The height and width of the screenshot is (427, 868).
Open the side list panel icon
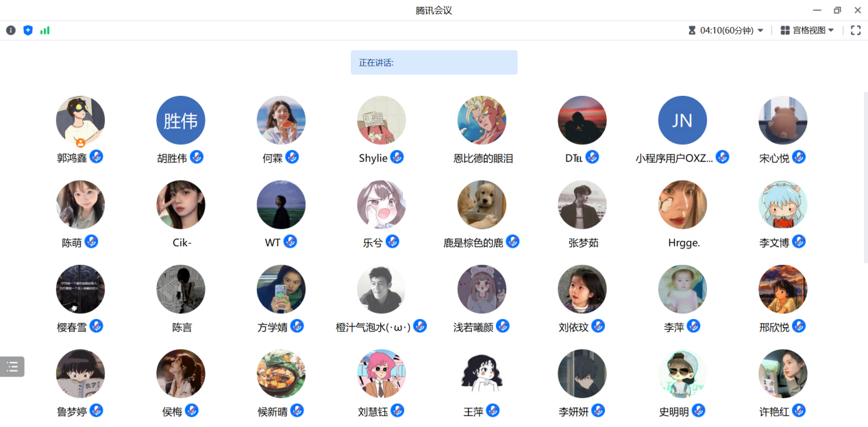[x=12, y=367]
